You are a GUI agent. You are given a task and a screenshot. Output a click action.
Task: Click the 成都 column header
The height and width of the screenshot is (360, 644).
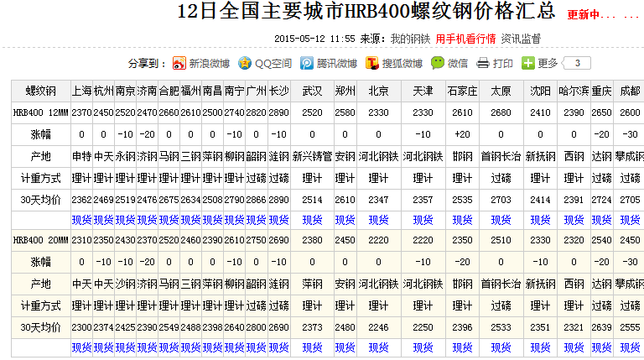tap(630, 91)
